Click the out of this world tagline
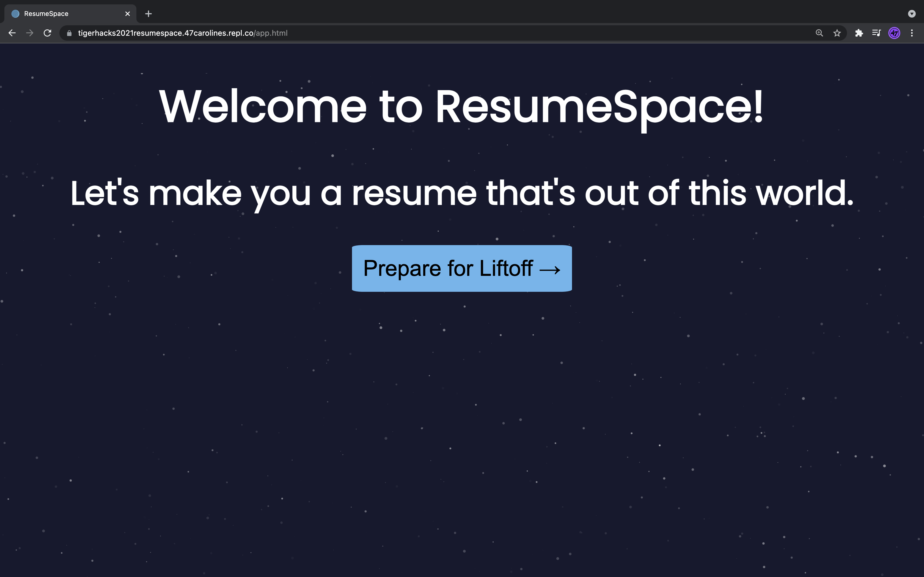The width and height of the screenshot is (924, 577). (462, 193)
